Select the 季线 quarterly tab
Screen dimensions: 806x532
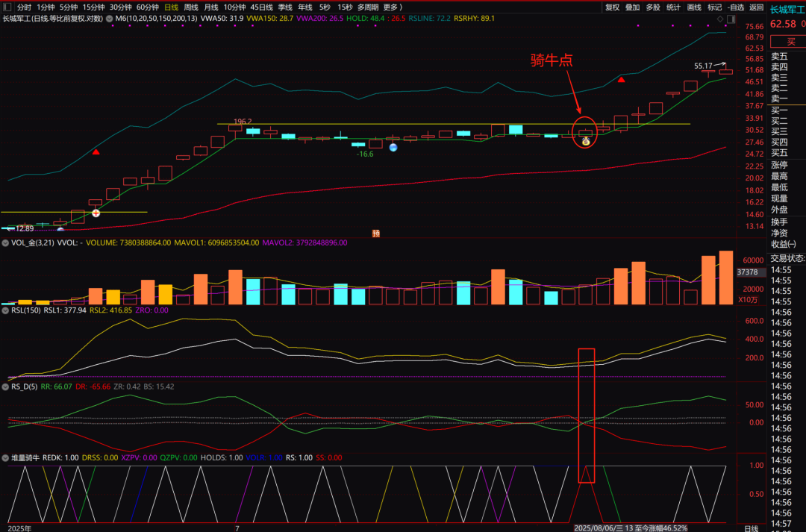click(285, 7)
